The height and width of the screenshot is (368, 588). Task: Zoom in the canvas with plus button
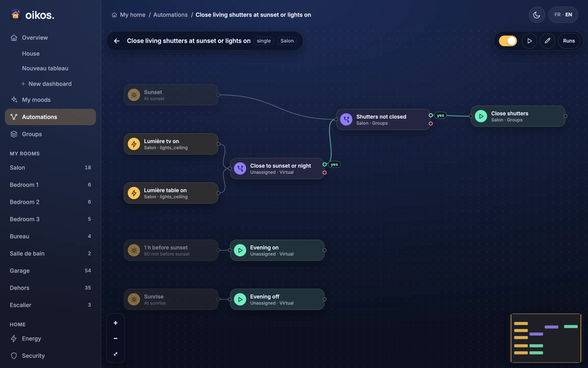[x=115, y=323]
